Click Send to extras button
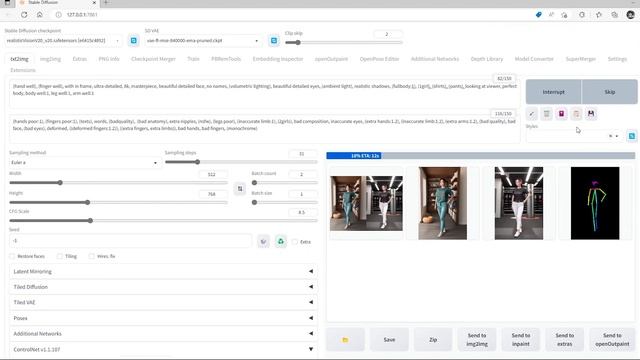The image size is (640, 360). (564, 340)
